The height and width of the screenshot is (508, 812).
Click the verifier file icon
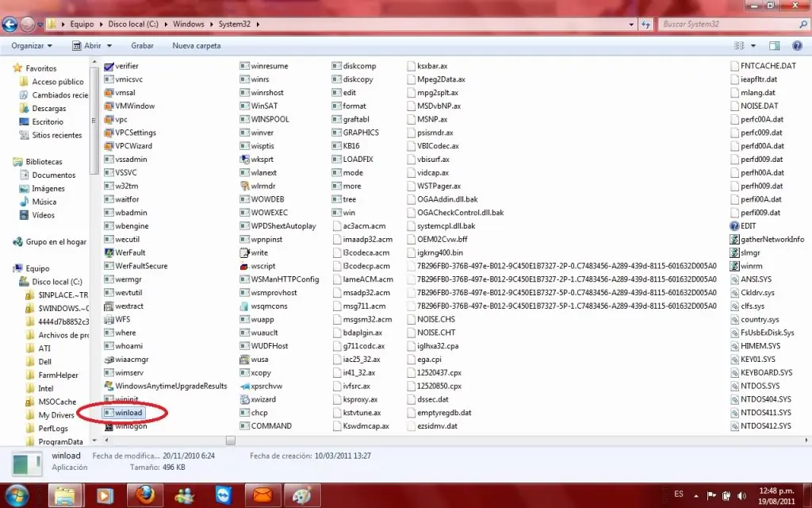point(109,66)
